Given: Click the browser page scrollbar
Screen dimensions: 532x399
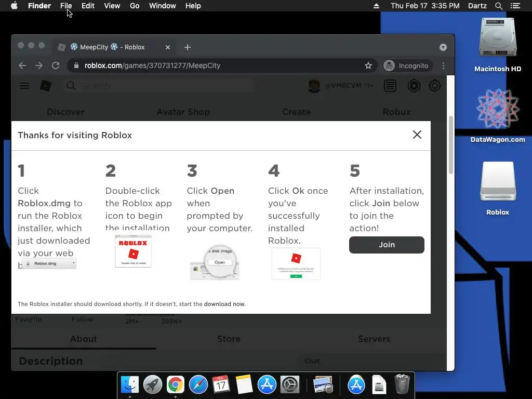Looking at the screenshot, I should [450, 145].
